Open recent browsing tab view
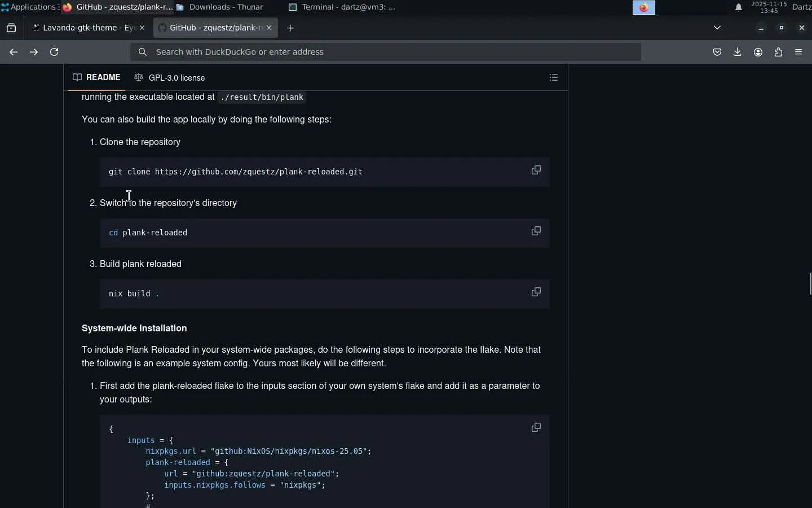 click(x=11, y=28)
